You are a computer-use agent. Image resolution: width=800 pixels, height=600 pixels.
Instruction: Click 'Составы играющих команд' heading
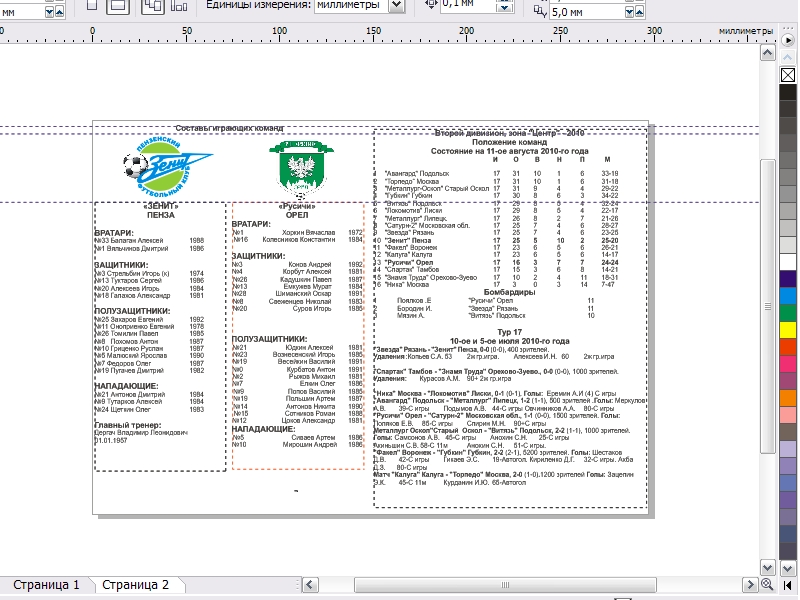coord(230,128)
